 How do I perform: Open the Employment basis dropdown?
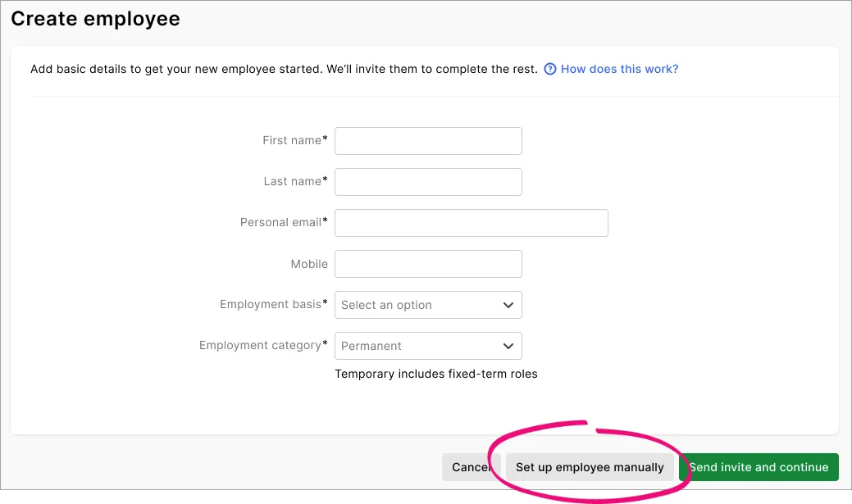[427, 305]
